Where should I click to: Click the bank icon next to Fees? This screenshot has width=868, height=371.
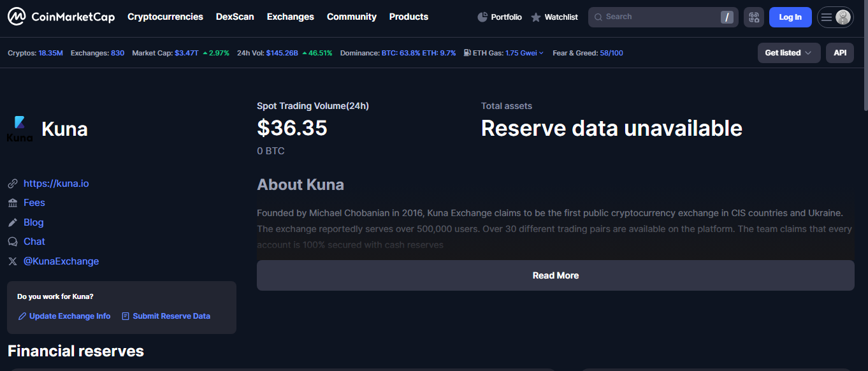click(13, 203)
